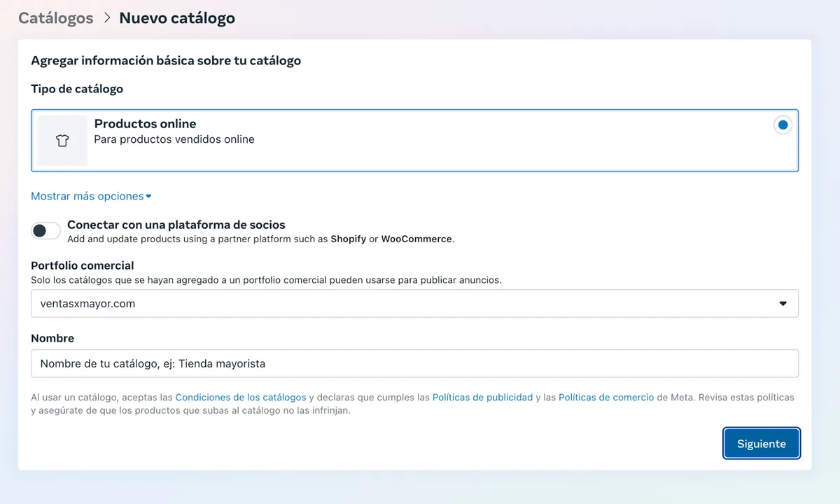The image size is (840, 504).
Task: Click the Shopify text in the partner description
Action: pos(348,239)
